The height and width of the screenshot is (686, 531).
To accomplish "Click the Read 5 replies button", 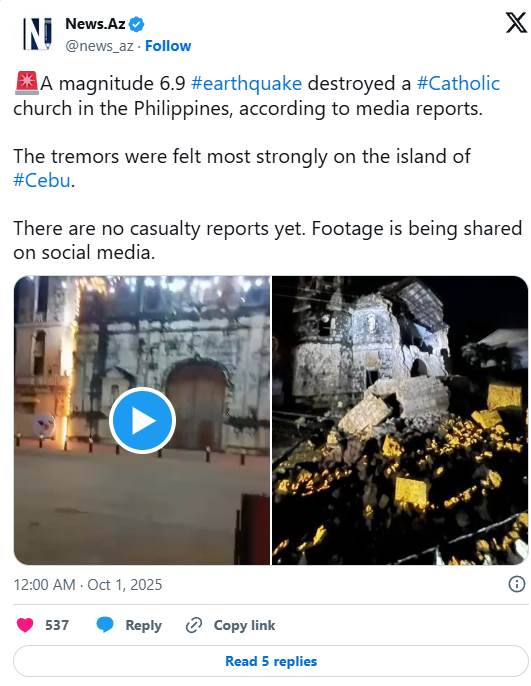I will click(x=271, y=661).
